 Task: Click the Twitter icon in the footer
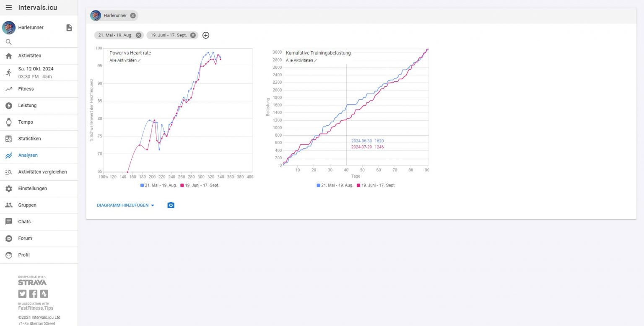point(22,294)
